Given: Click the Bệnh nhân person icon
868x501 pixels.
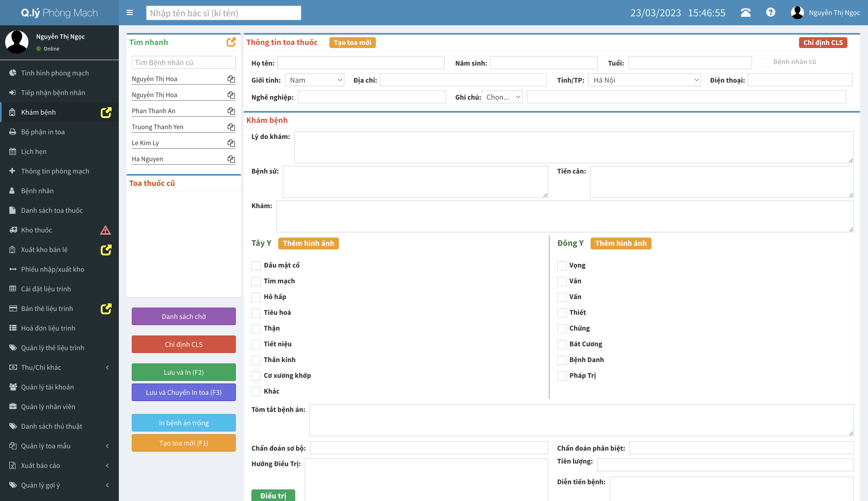Looking at the screenshot, I should coord(12,191).
